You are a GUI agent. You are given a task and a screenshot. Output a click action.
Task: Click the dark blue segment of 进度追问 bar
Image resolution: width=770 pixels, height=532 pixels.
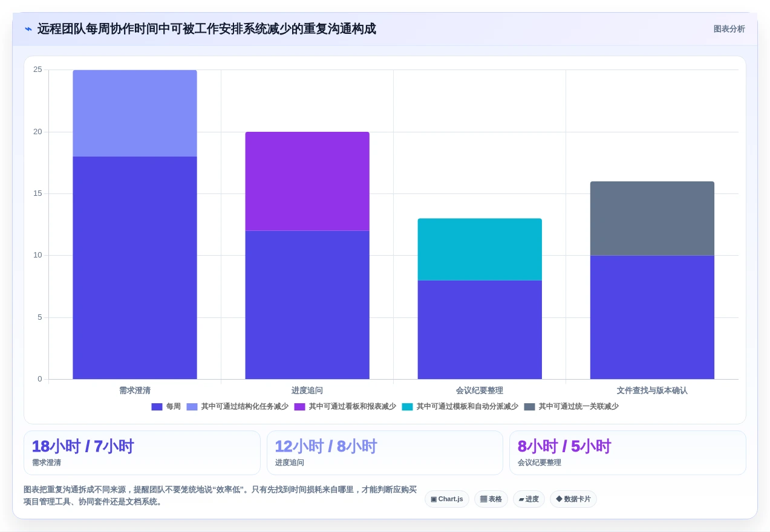click(307, 305)
